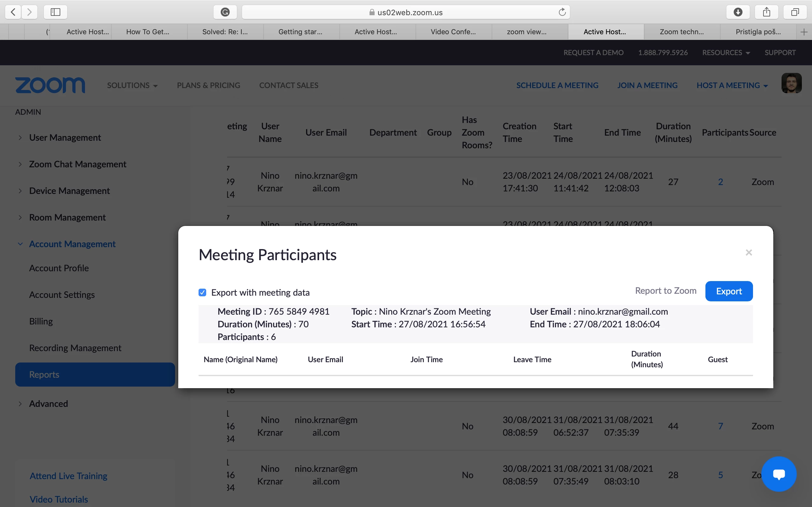
Task: Expand User Management in sidebar
Action: point(65,138)
